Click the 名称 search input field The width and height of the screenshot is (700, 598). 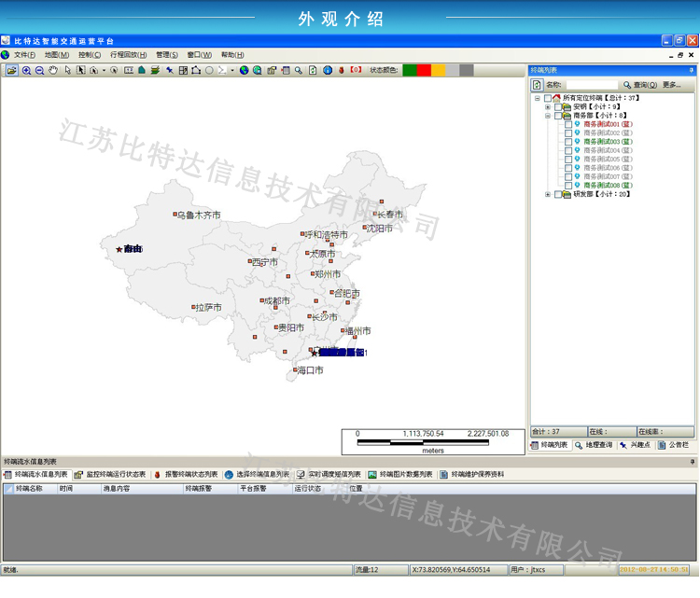592,85
